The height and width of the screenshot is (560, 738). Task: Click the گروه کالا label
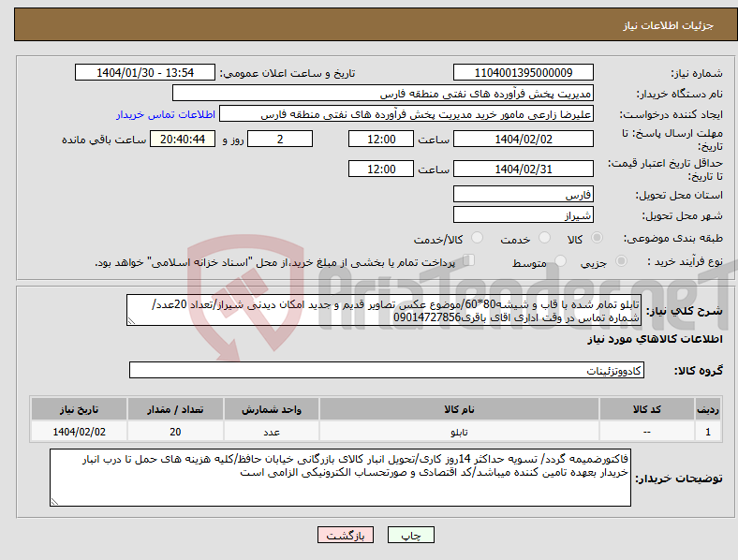(699, 370)
